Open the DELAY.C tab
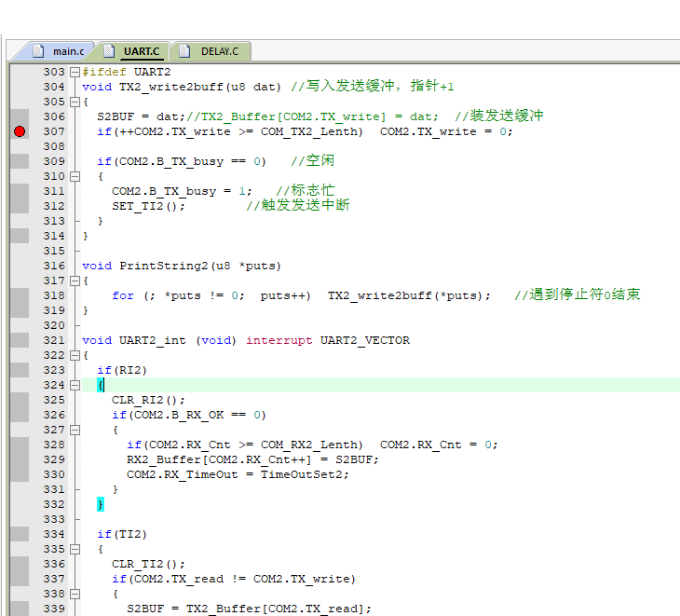The image size is (680, 616). tap(219, 51)
